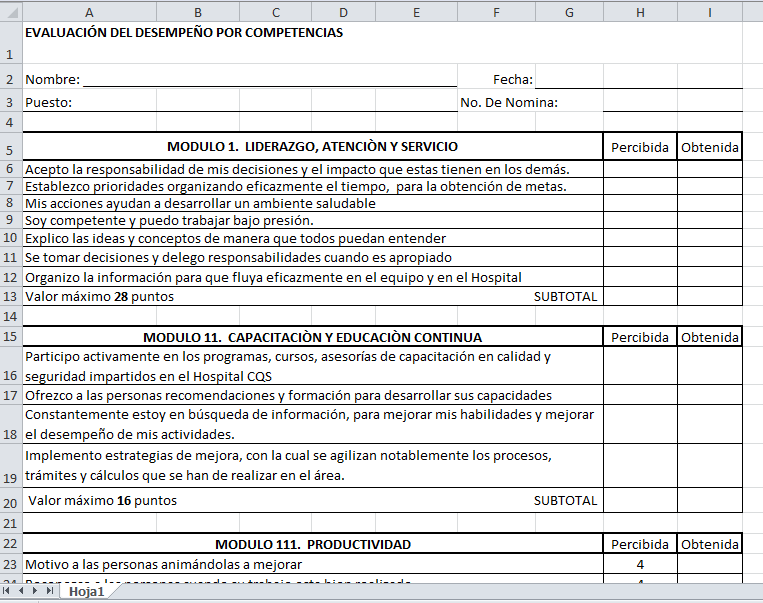Go to last sheet navigation arrow
The height and width of the screenshot is (603, 763).
50,591
